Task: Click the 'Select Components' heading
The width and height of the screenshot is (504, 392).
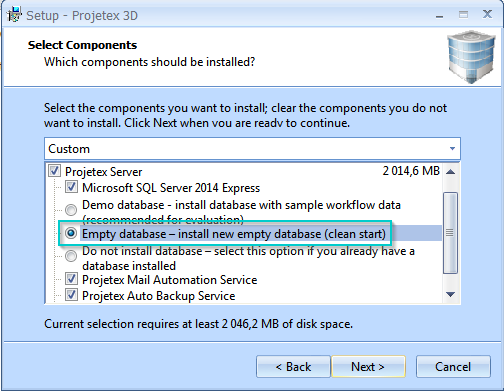Action: pos(82,45)
